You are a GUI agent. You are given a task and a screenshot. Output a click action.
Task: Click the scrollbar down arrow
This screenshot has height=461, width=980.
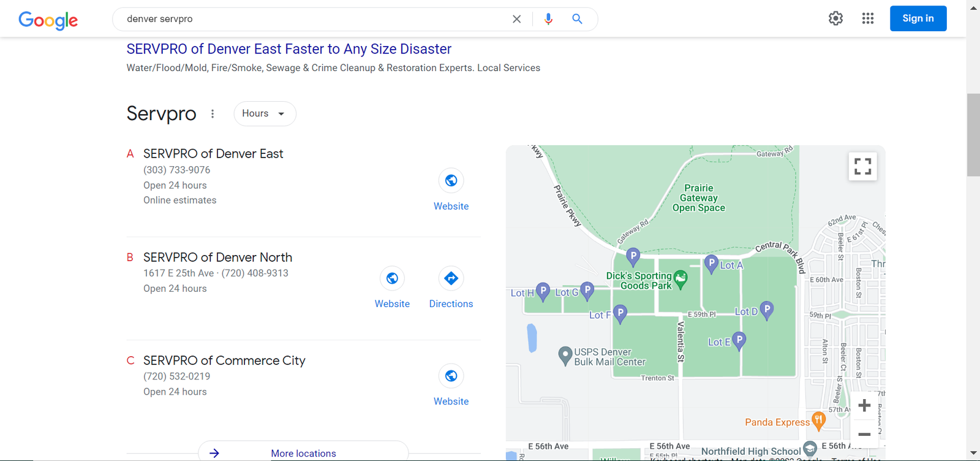[x=973, y=454]
